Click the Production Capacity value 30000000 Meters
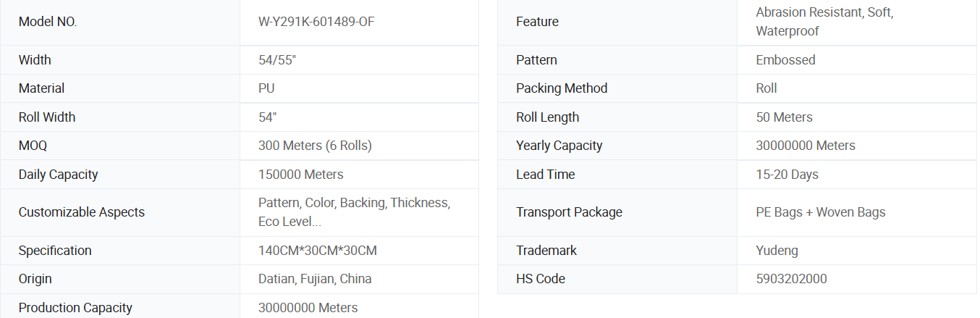 pos(308,308)
